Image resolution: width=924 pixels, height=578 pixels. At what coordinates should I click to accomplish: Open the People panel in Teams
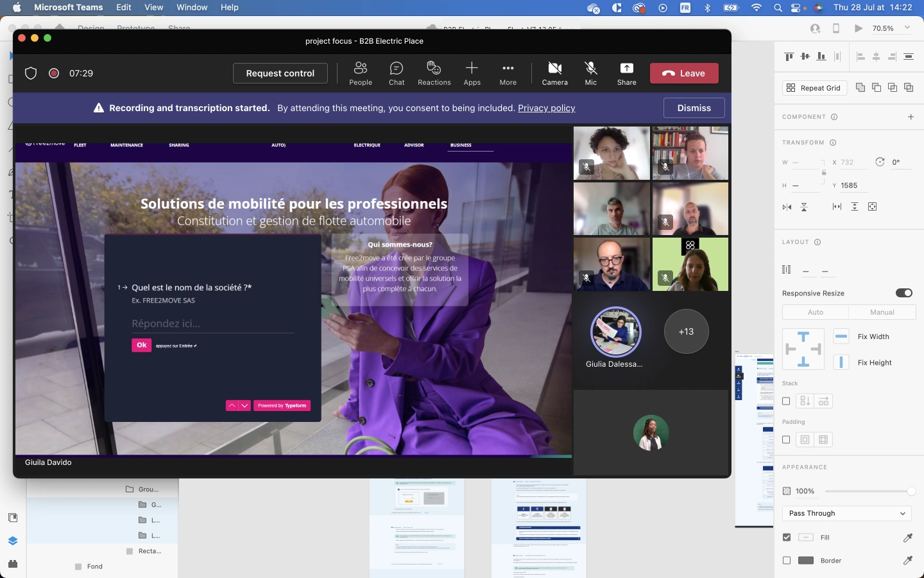pos(361,73)
